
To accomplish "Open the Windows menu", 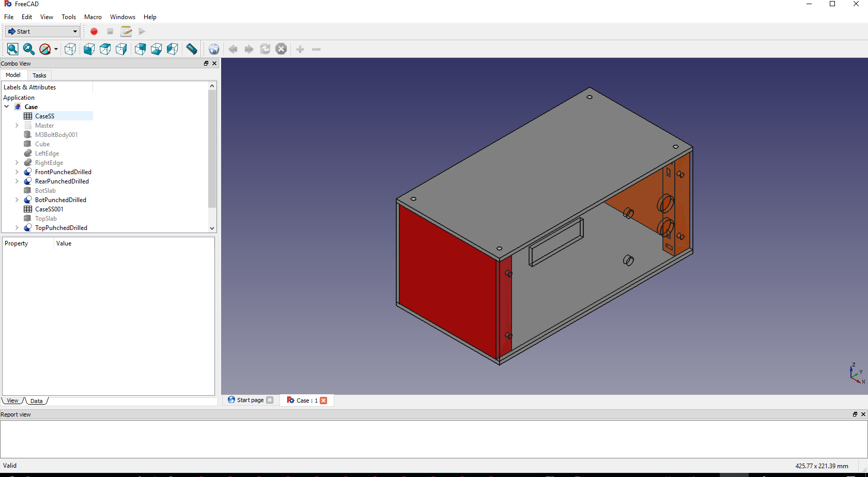I will 122,17.
